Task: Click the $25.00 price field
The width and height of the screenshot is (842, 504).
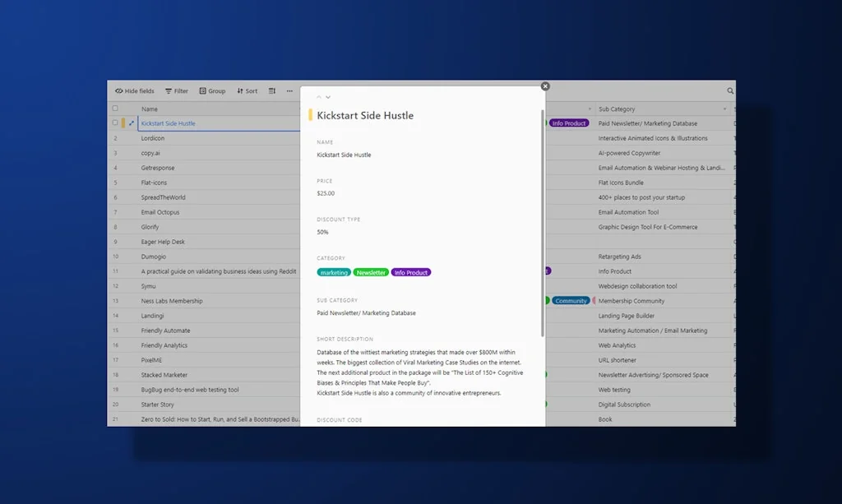Action: [x=326, y=193]
